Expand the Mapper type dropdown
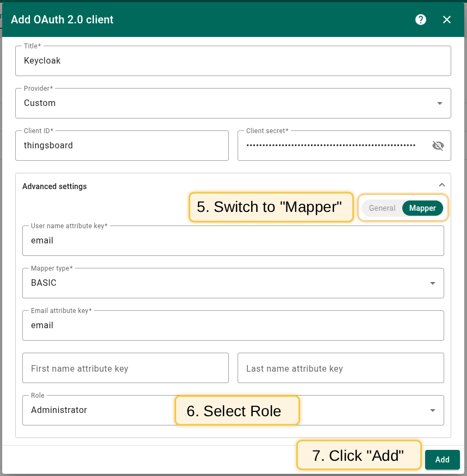Image resolution: width=467 pixels, height=476 pixels. click(432, 283)
